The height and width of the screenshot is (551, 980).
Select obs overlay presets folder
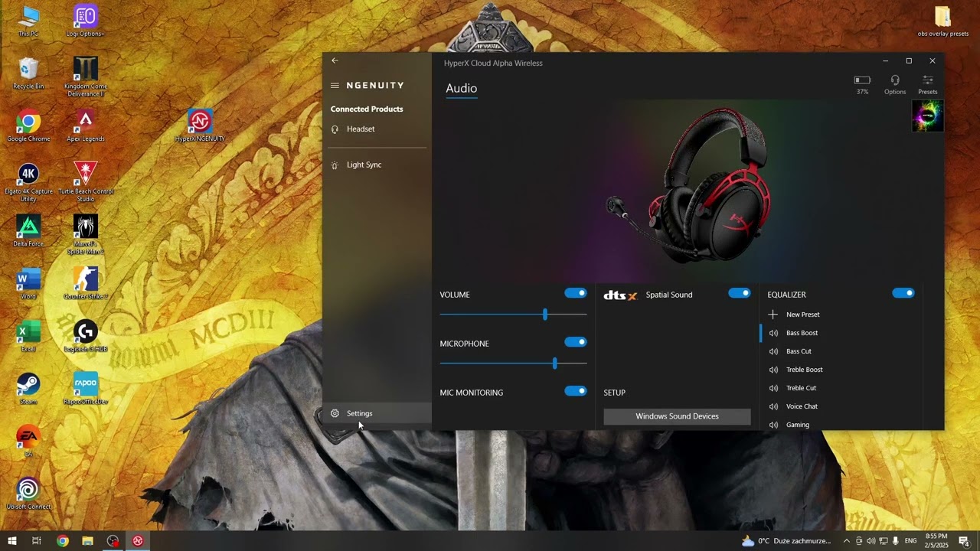pos(943,21)
